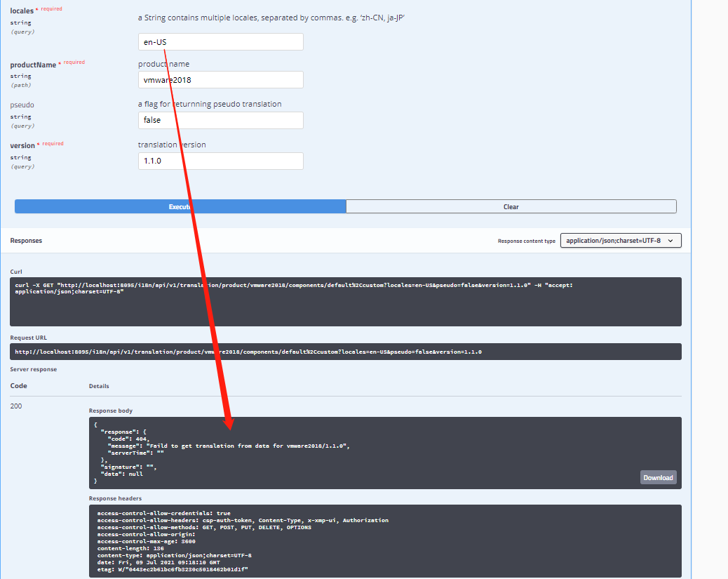Click the Details column header
This screenshot has height=579, width=728.
point(98,385)
